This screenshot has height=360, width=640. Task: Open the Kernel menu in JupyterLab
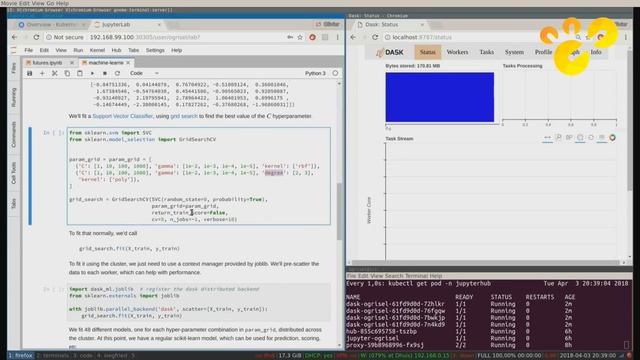tap(97, 50)
